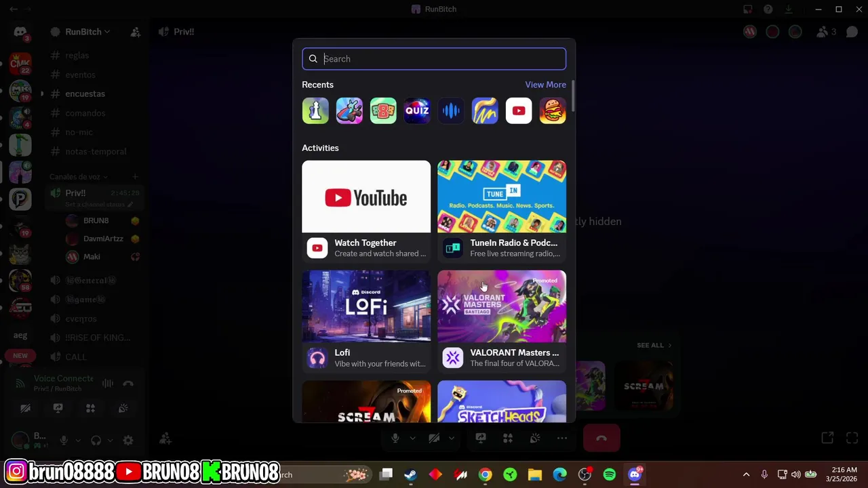Select the Priv!! voice channel
This screenshot has height=488, width=868.
[x=94, y=198]
